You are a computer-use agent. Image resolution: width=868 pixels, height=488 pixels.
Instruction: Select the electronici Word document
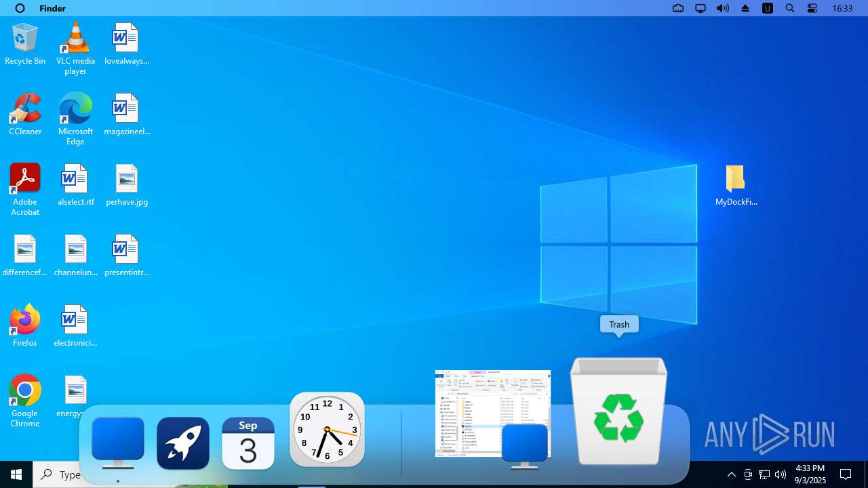pyautogui.click(x=75, y=326)
